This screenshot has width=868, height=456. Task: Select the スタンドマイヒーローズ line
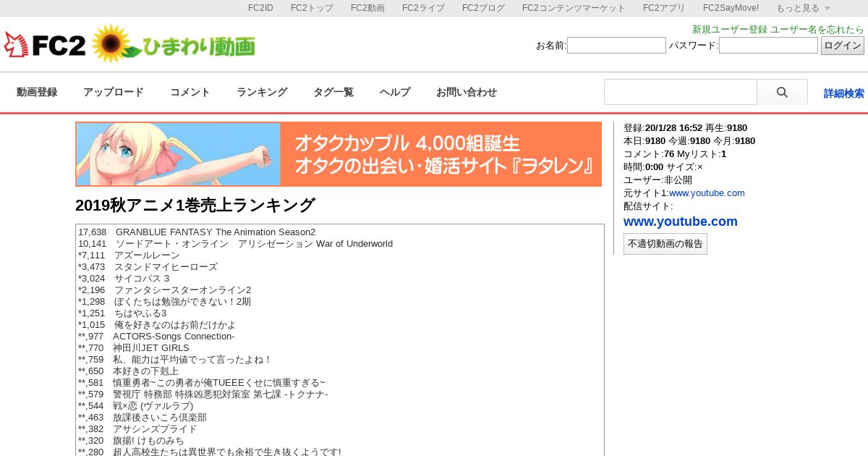(148, 267)
